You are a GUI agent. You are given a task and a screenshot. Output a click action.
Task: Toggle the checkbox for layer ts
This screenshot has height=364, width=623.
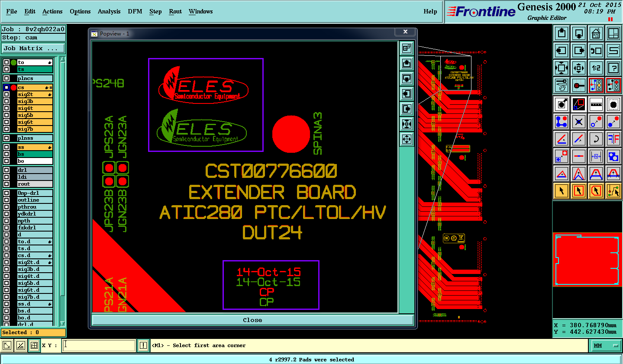point(6,69)
